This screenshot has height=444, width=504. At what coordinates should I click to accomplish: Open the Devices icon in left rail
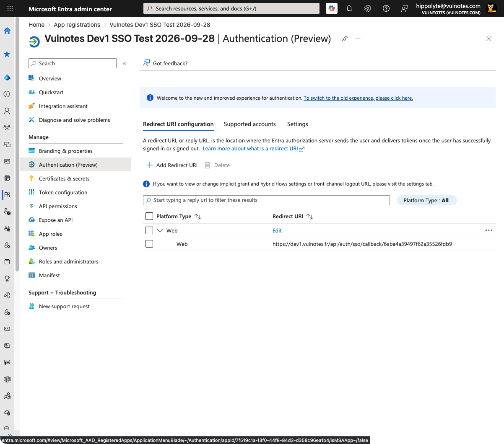click(7, 145)
